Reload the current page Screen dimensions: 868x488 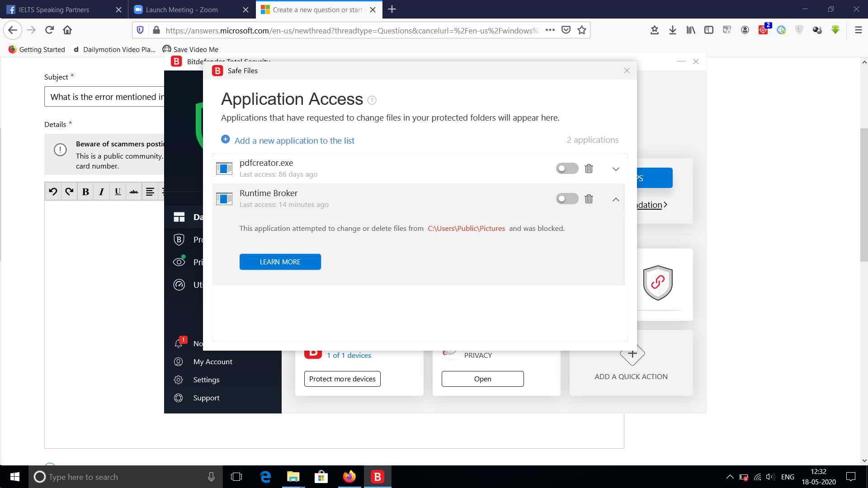pyautogui.click(x=50, y=30)
